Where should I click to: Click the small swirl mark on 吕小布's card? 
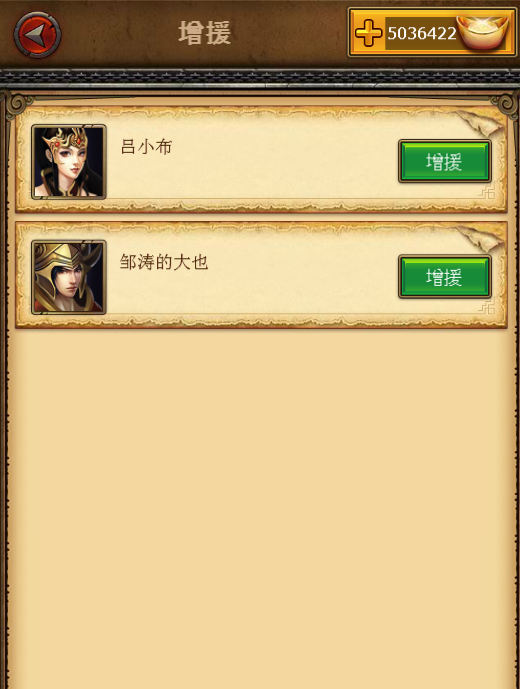[x=487, y=192]
